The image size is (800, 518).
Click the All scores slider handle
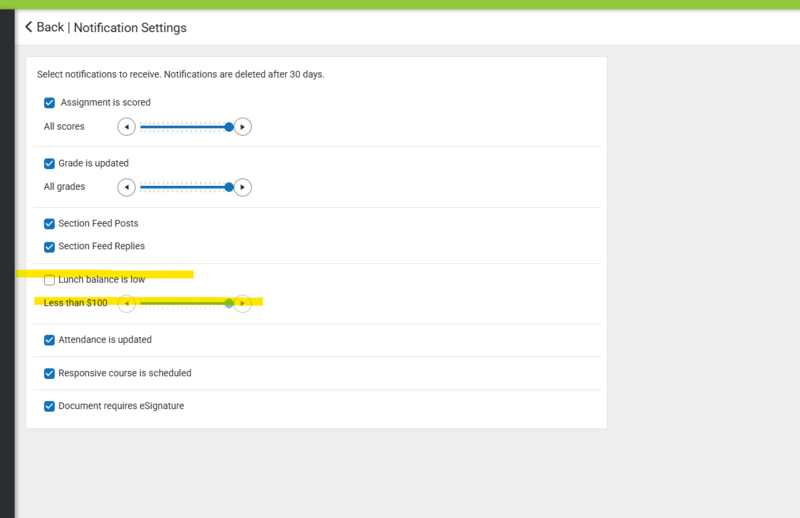(229, 127)
